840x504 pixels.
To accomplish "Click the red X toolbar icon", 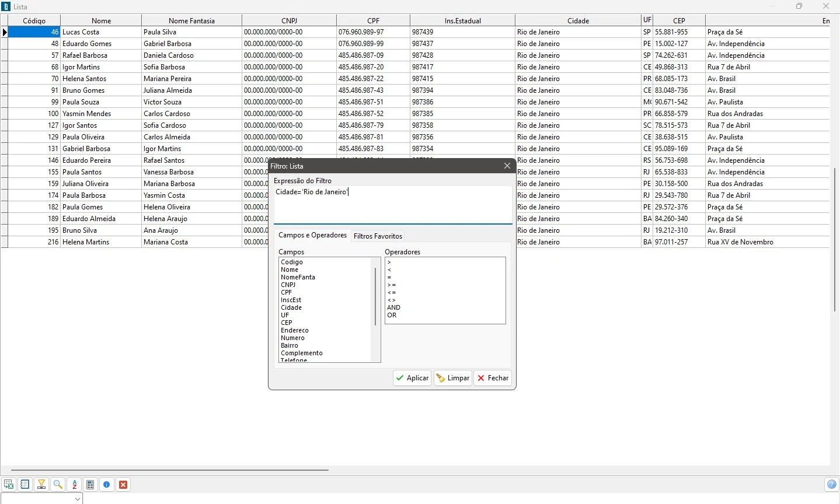I will coord(124,485).
